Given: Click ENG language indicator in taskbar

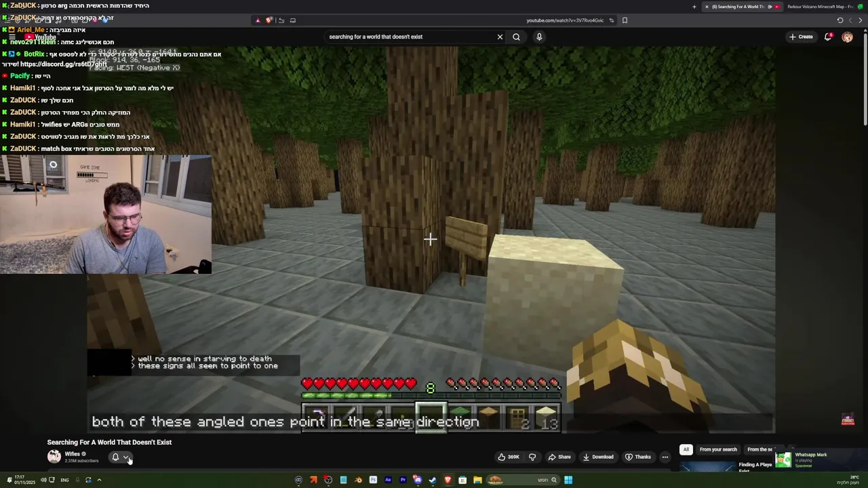Looking at the screenshot, I should click(64, 480).
